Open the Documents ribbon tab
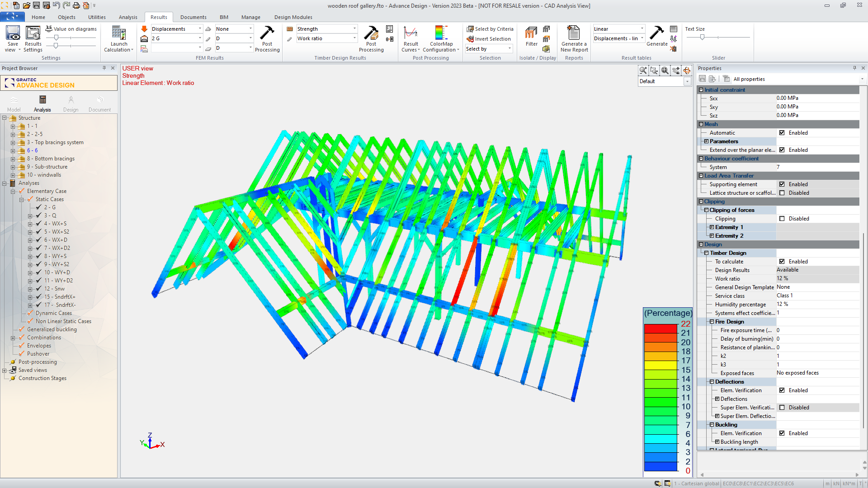This screenshot has width=868, height=488. coord(193,17)
